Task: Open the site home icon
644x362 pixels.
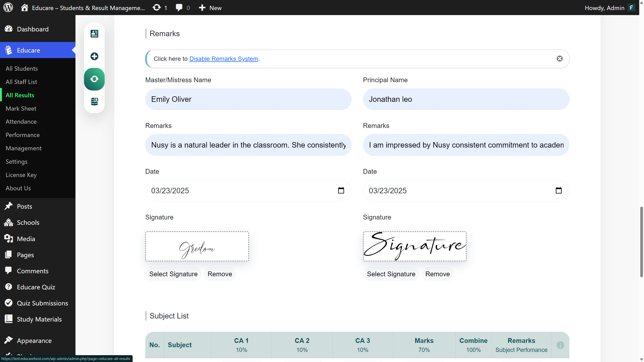Action: (24, 8)
